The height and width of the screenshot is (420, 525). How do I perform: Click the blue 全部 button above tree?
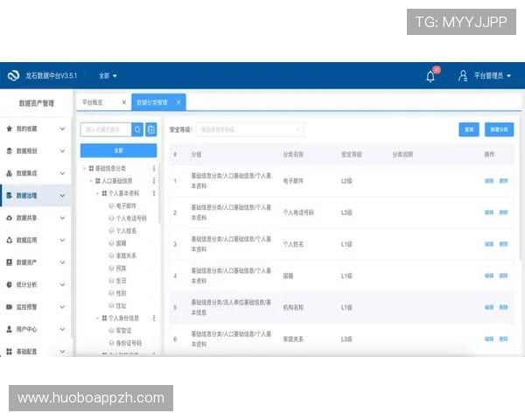tap(118, 150)
